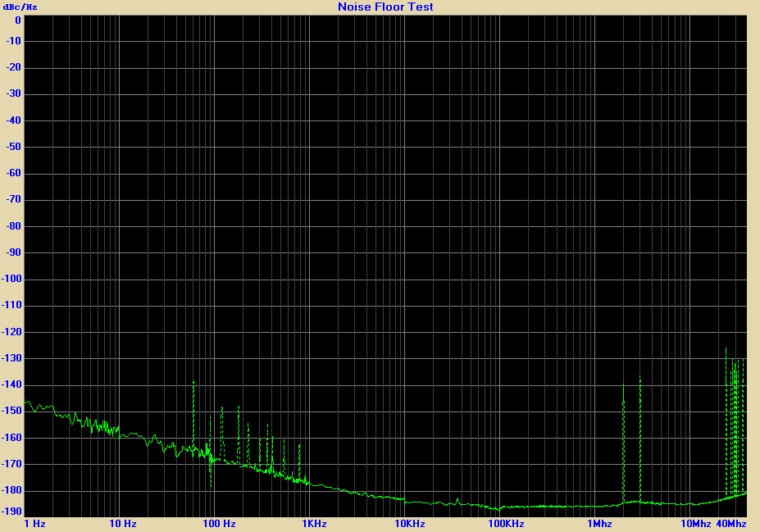The width and height of the screenshot is (760, 532).
Task: Click the -70 y-axis label
Action: (14, 199)
